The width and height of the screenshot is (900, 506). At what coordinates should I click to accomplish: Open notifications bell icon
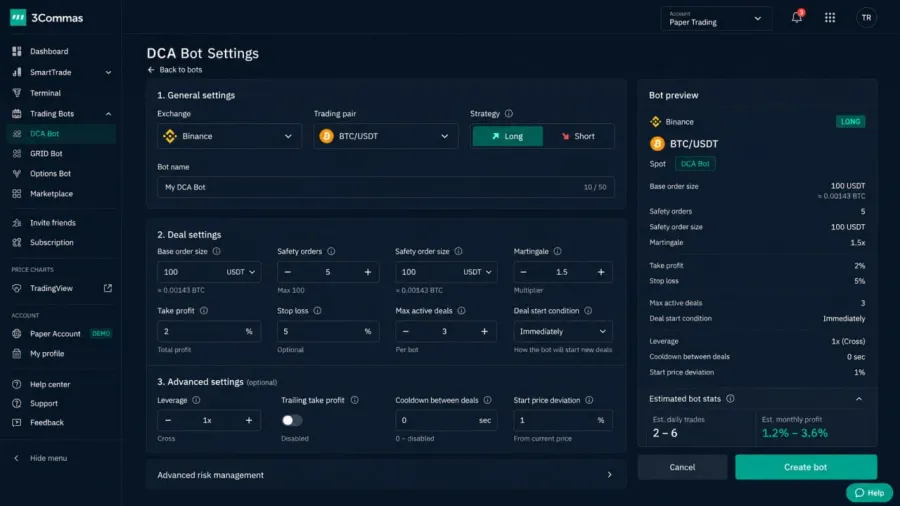click(x=797, y=17)
